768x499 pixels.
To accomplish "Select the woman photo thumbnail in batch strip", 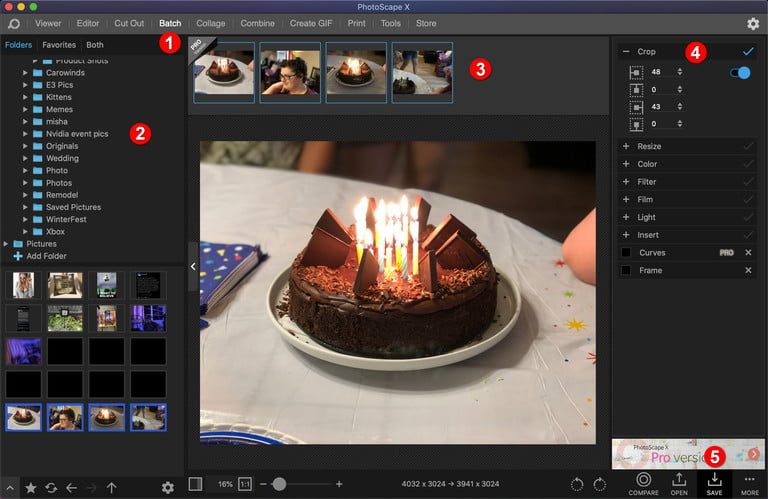I will 290,72.
